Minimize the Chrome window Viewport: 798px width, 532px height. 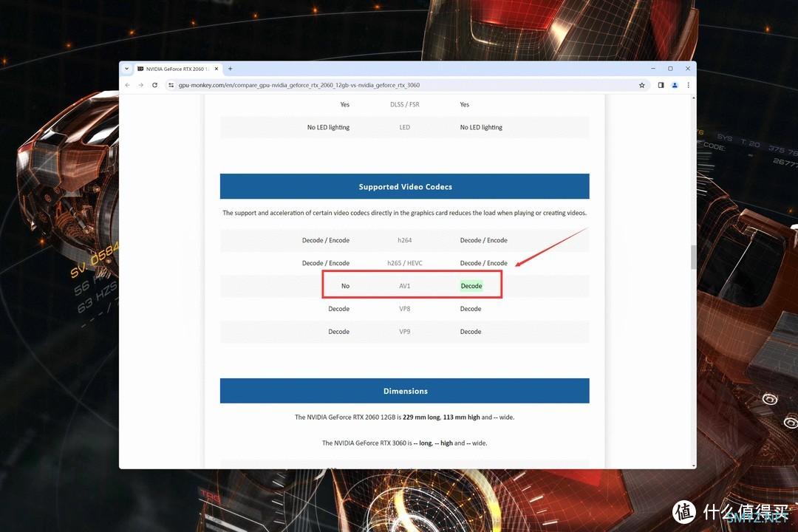(x=653, y=68)
